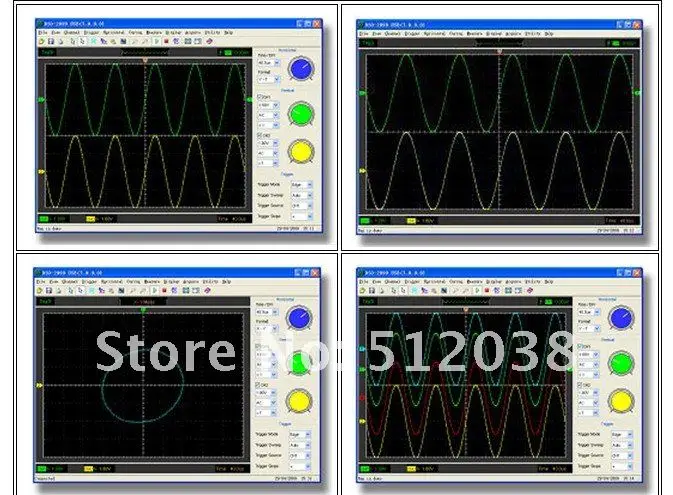This screenshot has width=673, height=495.
Task: Click the trigger position marker above top-right graph
Action: [x=499, y=52]
